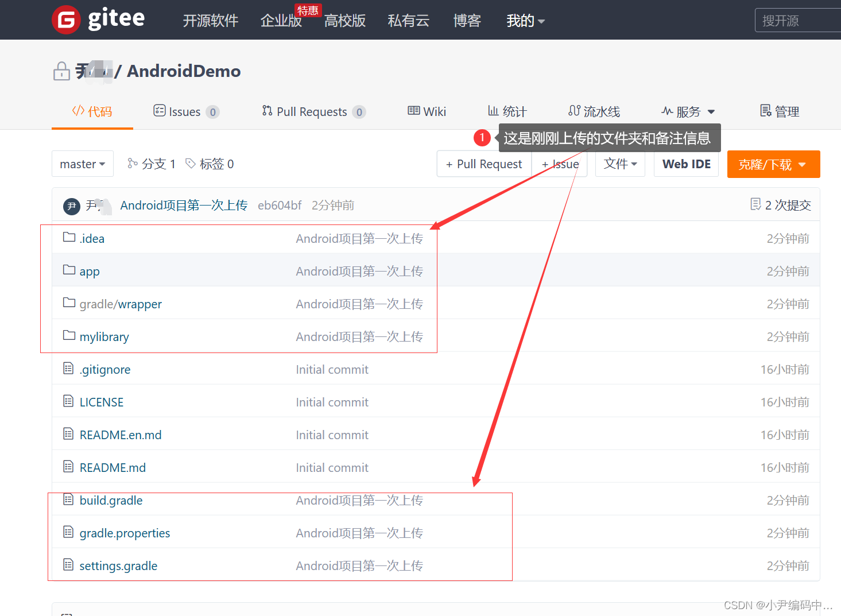Image resolution: width=841 pixels, height=616 pixels.
Task: Open the app folder
Action: [90, 272]
